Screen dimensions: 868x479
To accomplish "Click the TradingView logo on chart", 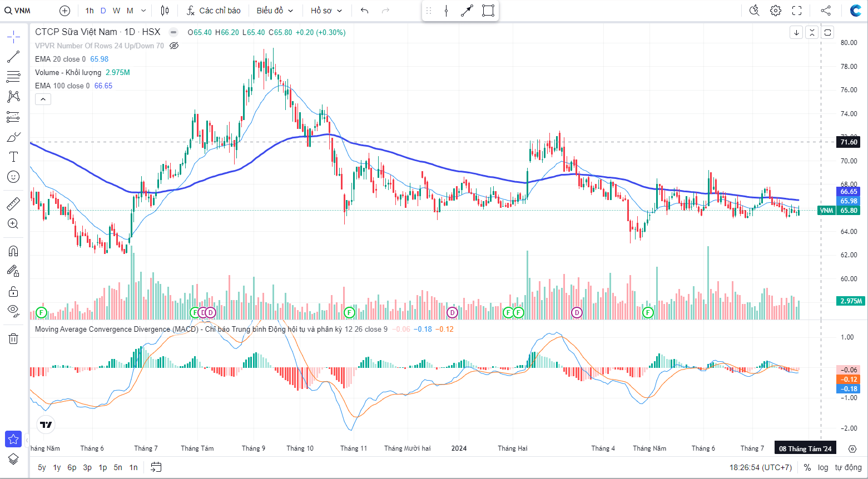I will click(46, 425).
